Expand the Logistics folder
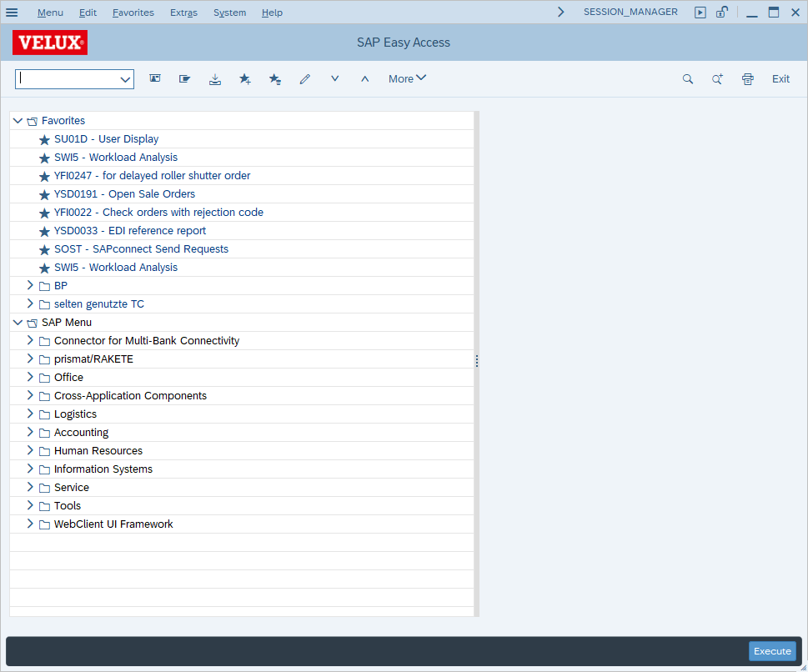 [30, 414]
